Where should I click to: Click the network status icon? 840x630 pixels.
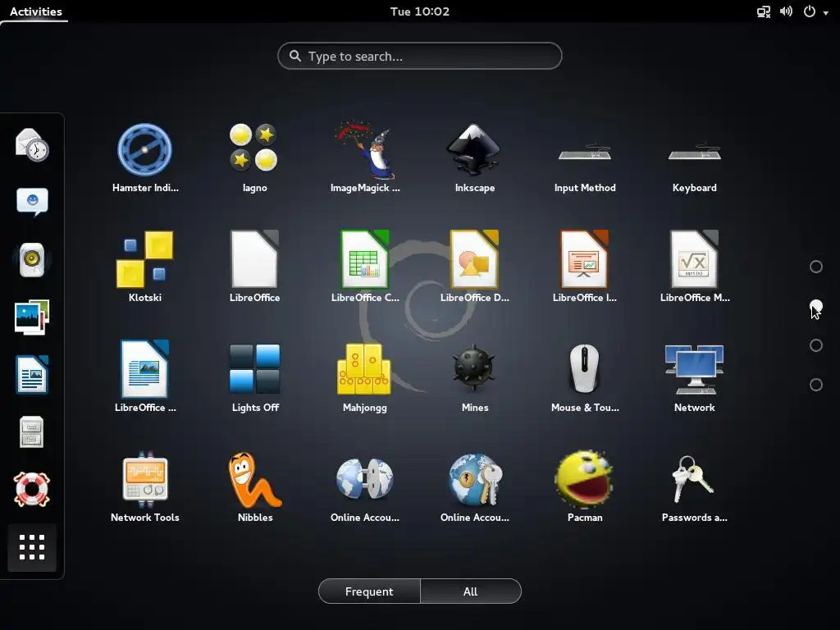(x=764, y=11)
